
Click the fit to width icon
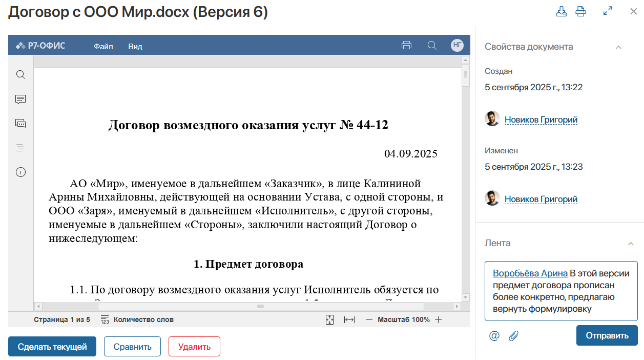(x=349, y=319)
